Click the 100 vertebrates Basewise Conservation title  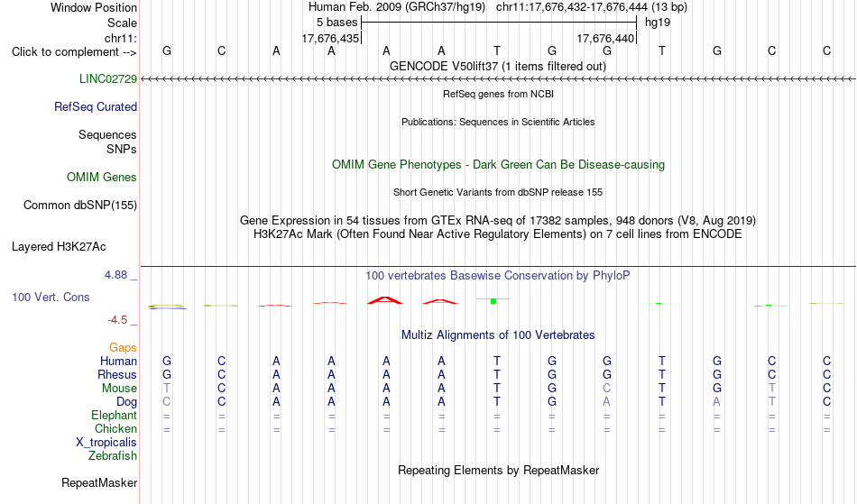[x=498, y=276]
